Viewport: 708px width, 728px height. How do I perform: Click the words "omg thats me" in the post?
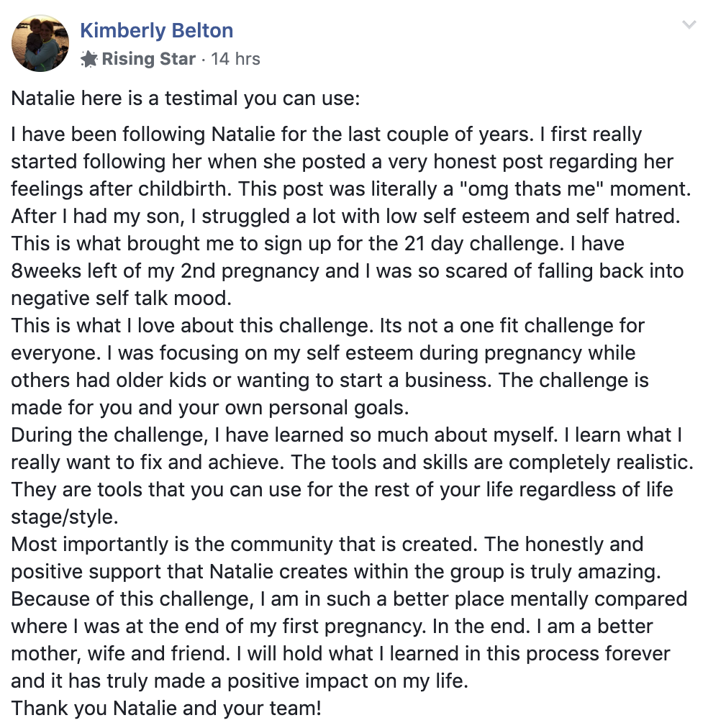pyautogui.click(x=530, y=189)
